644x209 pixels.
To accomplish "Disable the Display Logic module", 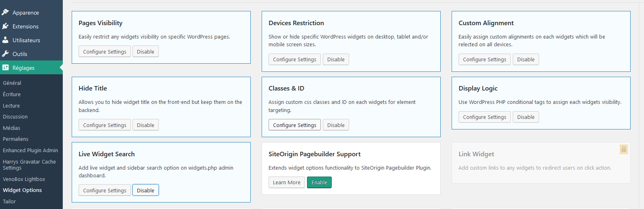I will (x=526, y=117).
